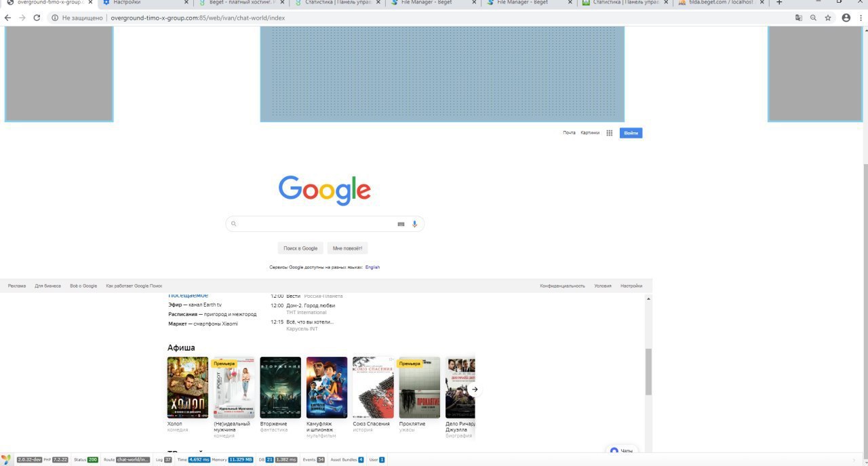Screen dimensions: 868x466
Task: Open the Google apps grid icon
Action: (610, 133)
